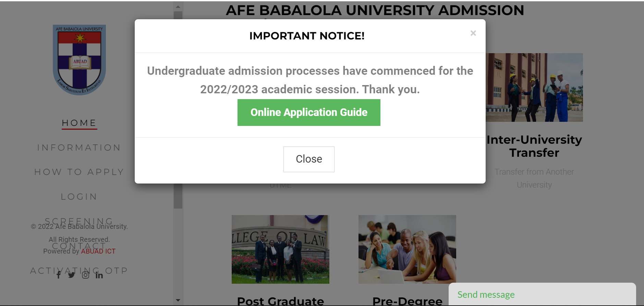644x306 pixels.
Task: Open Facebook via the footer icon
Action: coord(59,275)
